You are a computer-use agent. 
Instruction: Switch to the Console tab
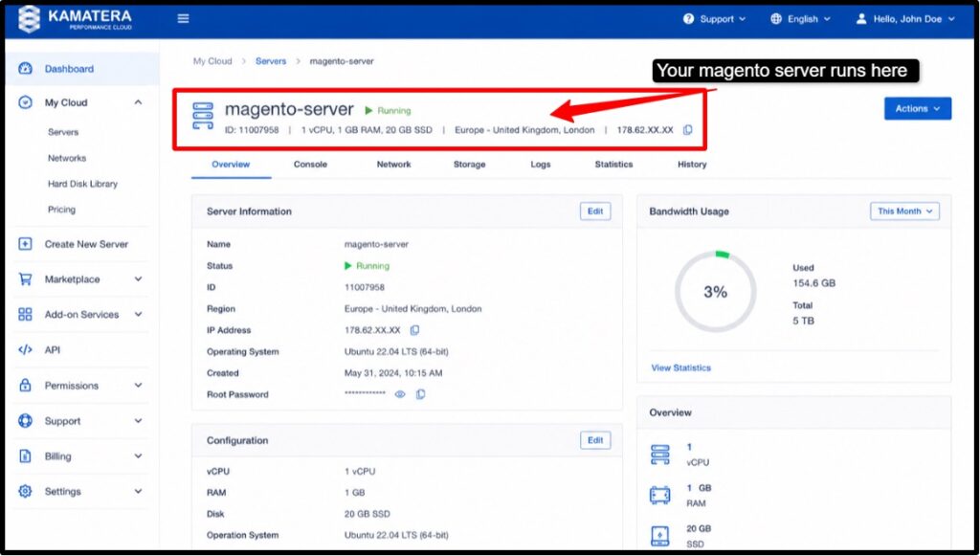[311, 165]
